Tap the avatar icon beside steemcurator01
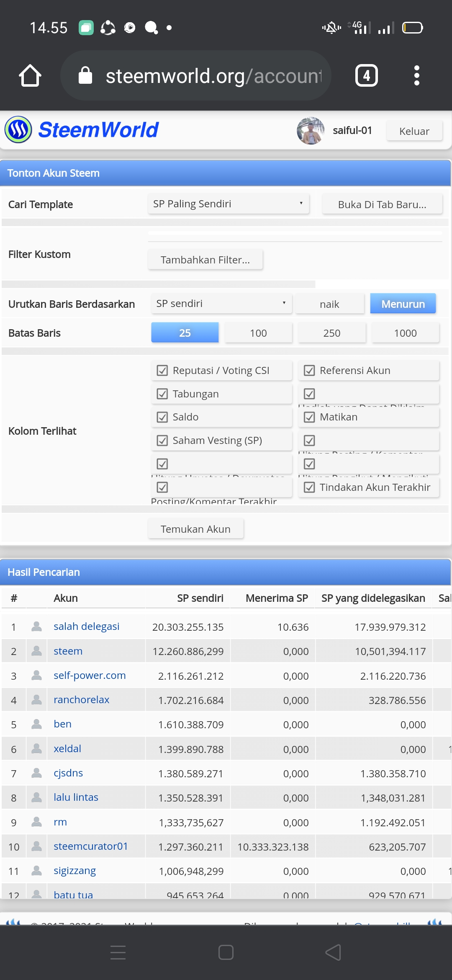The height and width of the screenshot is (980, 452). (x=37, y=846)
